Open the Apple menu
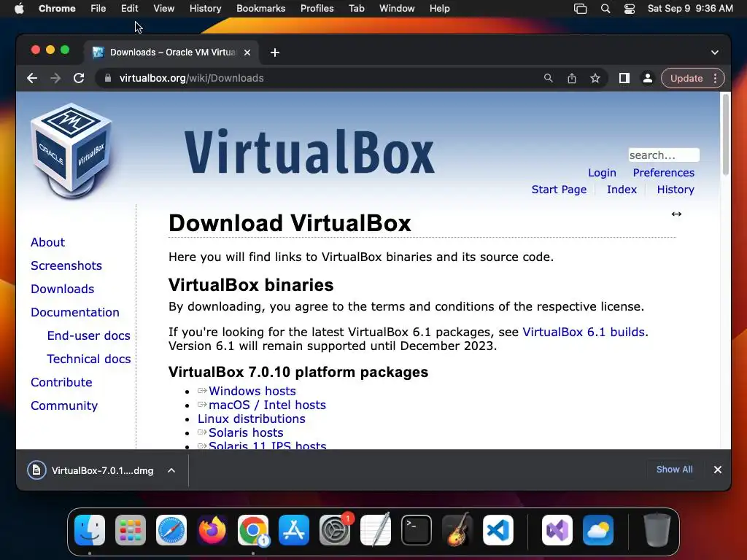 pos(19,9)
